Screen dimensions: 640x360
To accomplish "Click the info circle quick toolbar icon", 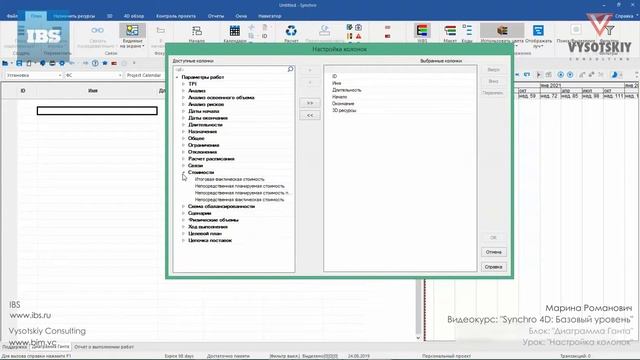I will (x=95, y=63).
